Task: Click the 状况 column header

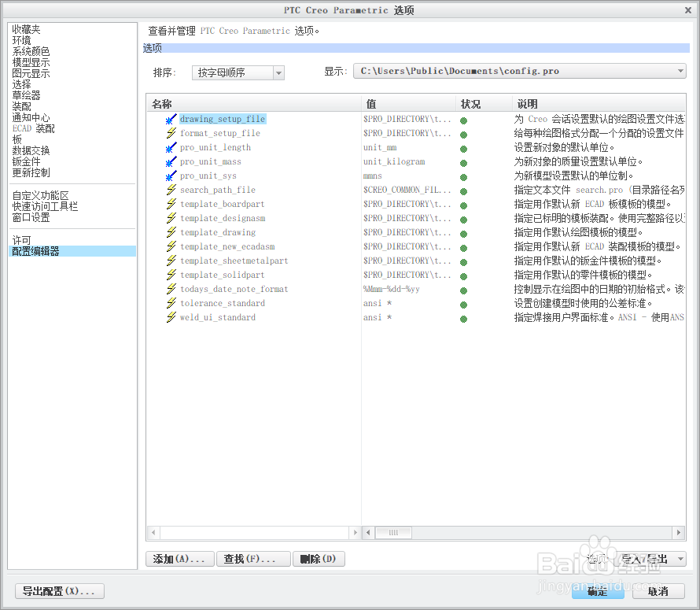Action: point(484,104)
